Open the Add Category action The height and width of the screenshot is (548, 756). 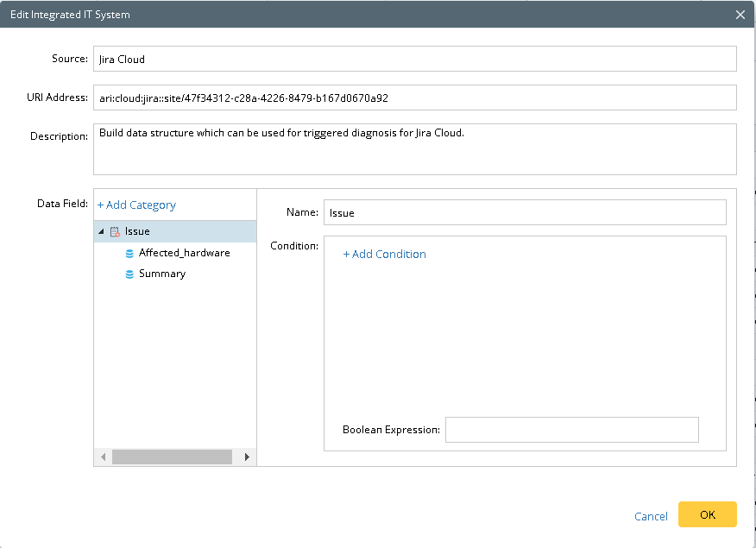[x=136, y=205]
